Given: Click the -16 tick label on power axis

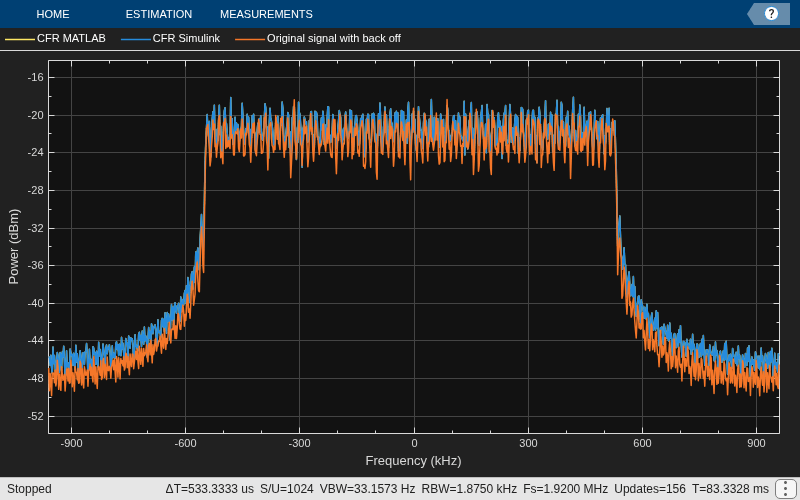Looking at the screenshot, I should pyautogui.click(x=35, y=78).
